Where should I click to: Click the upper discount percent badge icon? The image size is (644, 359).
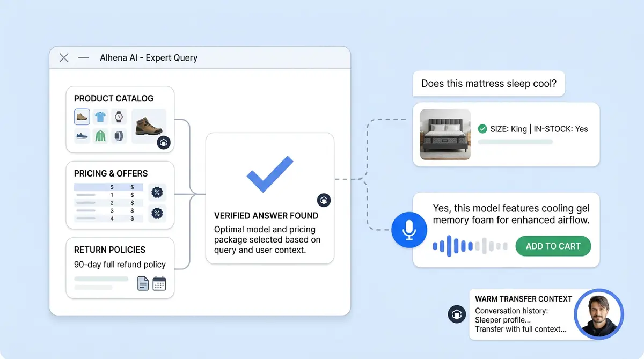pos(157,192)
